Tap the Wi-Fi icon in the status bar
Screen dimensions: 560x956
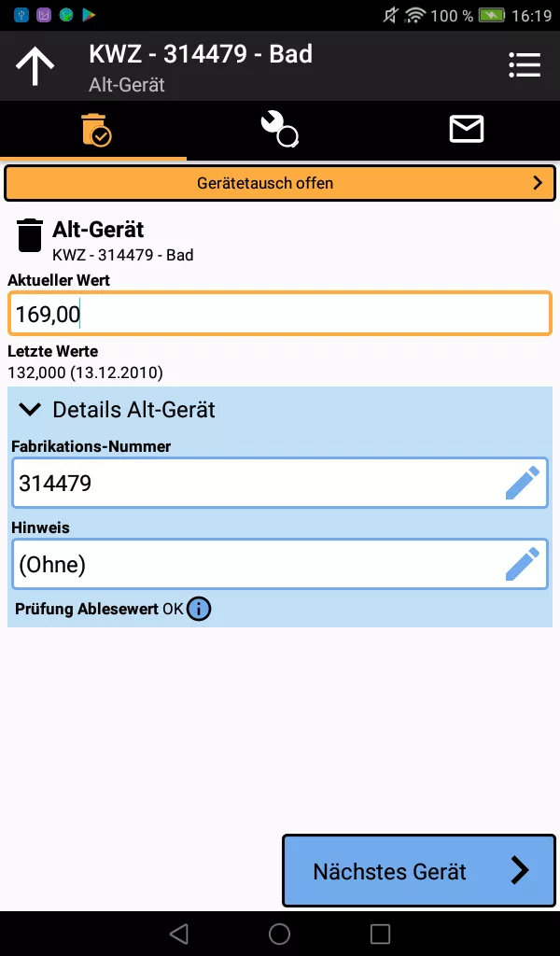point(416,16)
